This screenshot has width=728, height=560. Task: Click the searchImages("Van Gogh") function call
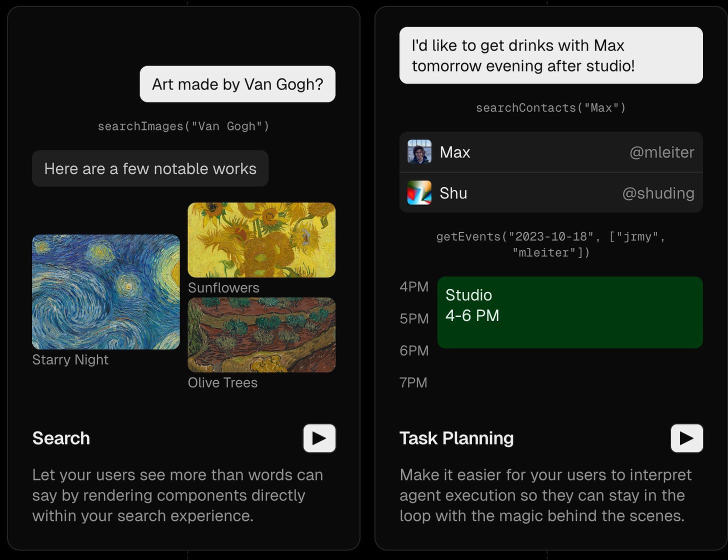click(x=183, y=126)
